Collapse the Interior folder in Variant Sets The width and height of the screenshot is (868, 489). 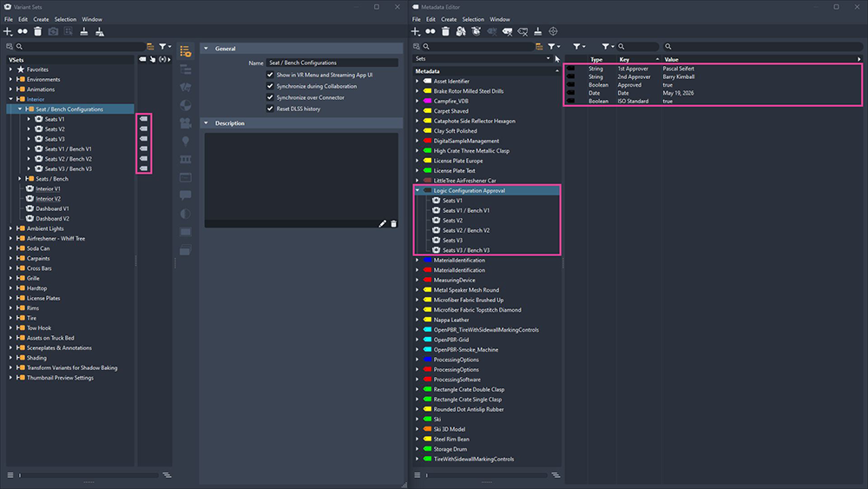click(10, 99)
